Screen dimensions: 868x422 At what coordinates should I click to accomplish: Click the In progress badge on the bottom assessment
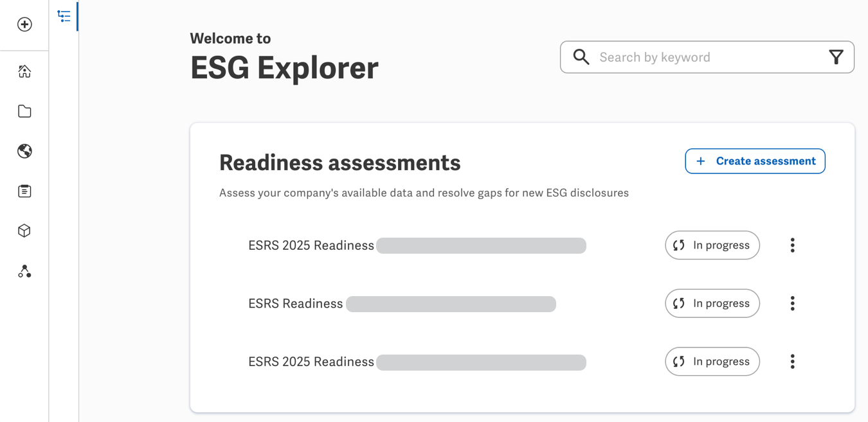coord(712,362)
